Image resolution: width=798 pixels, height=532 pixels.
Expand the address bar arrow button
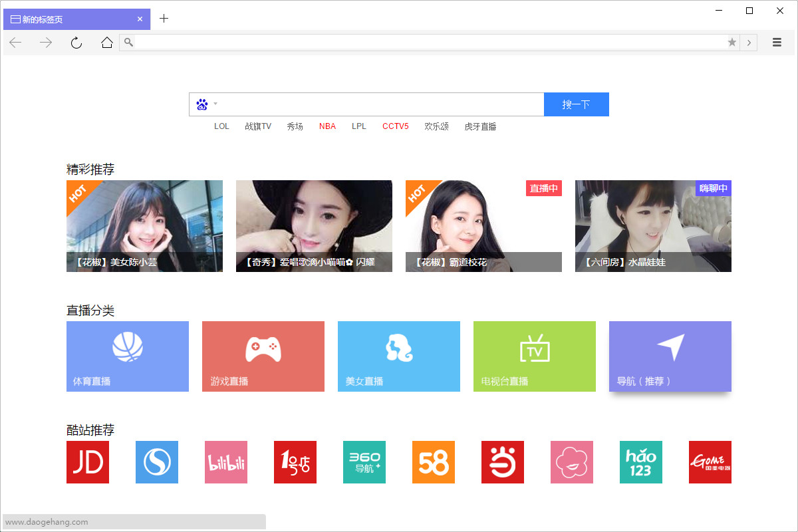point(749,43)
